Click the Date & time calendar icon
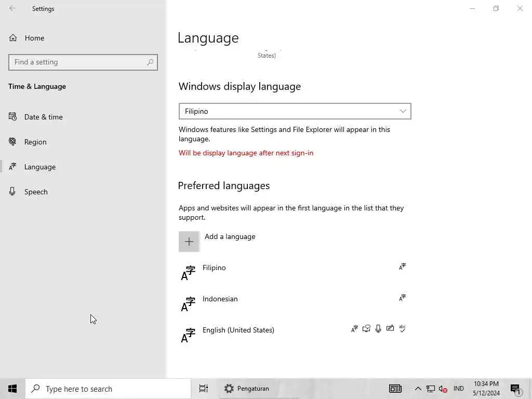This screenshot has width=532, height=399. point(12,117)
